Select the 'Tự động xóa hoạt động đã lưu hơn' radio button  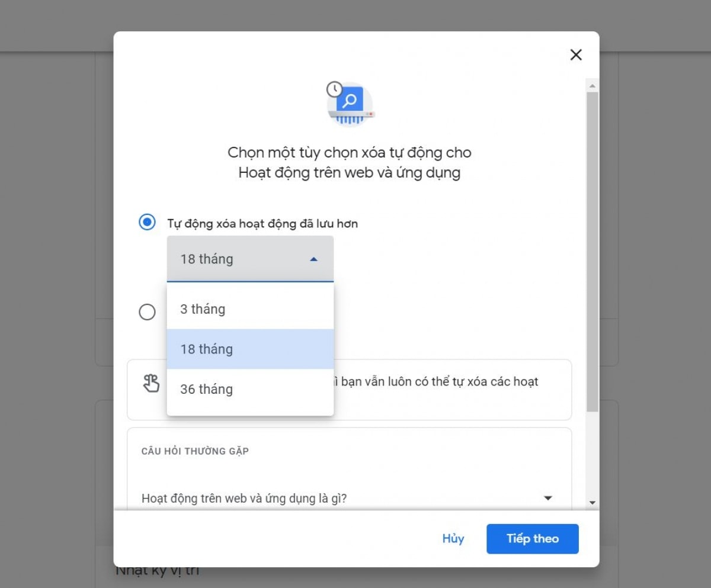click(x=147, y=223)
